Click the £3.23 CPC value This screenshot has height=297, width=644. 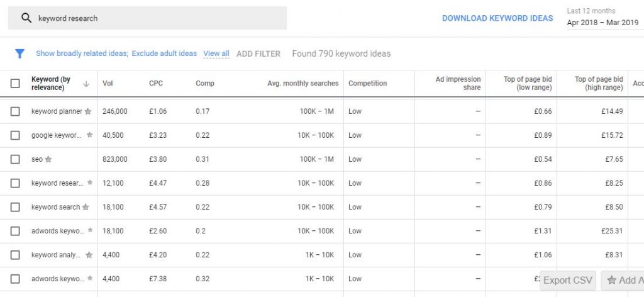[x=158, y=135]
